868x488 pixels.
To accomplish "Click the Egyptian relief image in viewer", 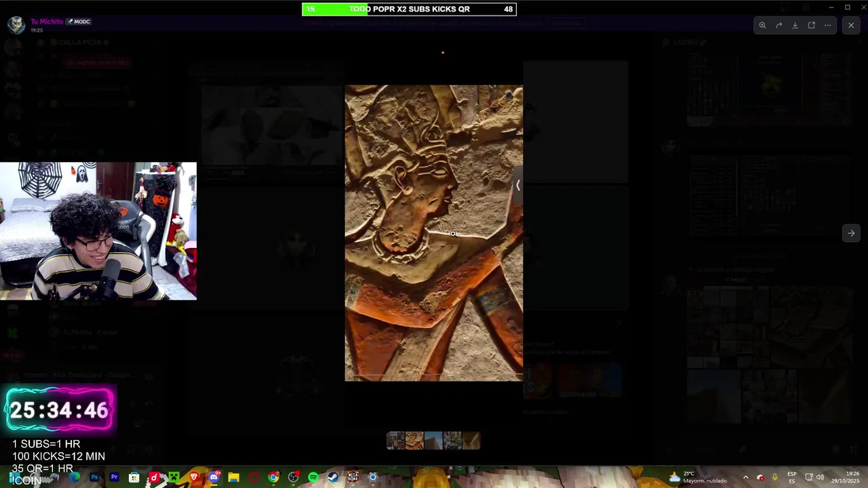I will tap(434, 233).
